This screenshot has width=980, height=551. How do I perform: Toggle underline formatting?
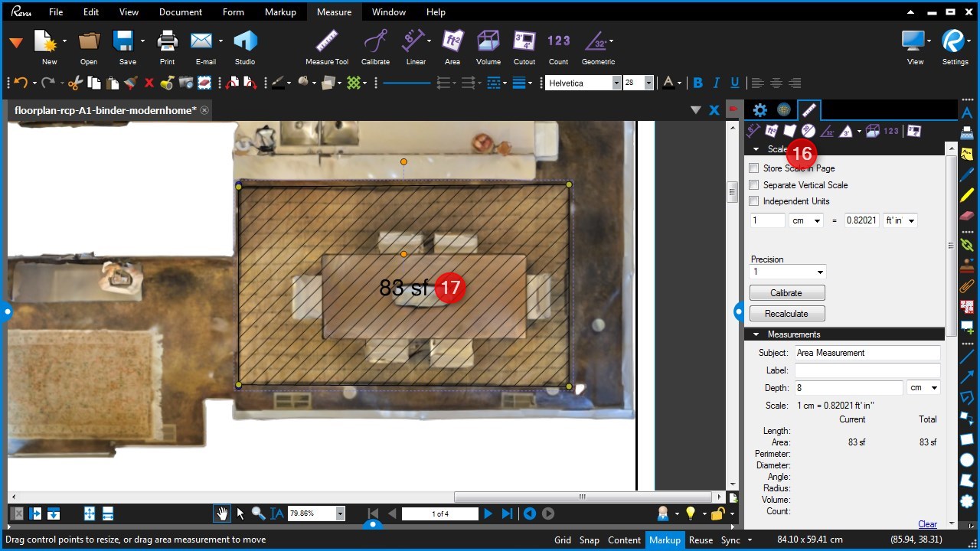pos(735,83)
